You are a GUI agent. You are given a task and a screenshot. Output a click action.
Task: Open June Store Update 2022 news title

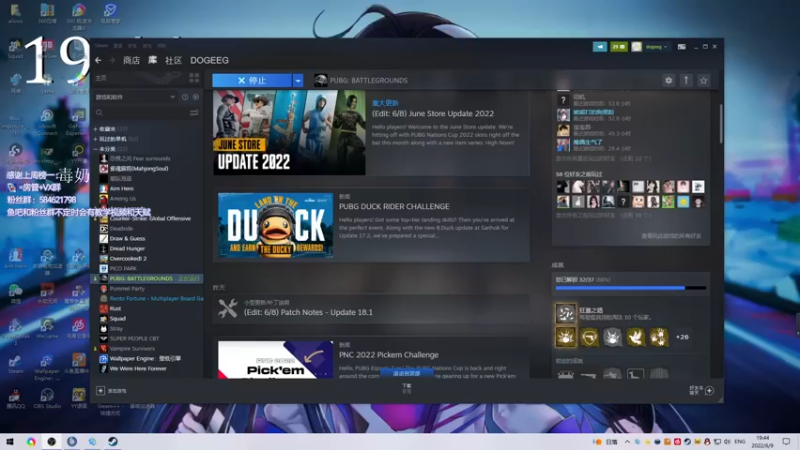click(433, 114)
